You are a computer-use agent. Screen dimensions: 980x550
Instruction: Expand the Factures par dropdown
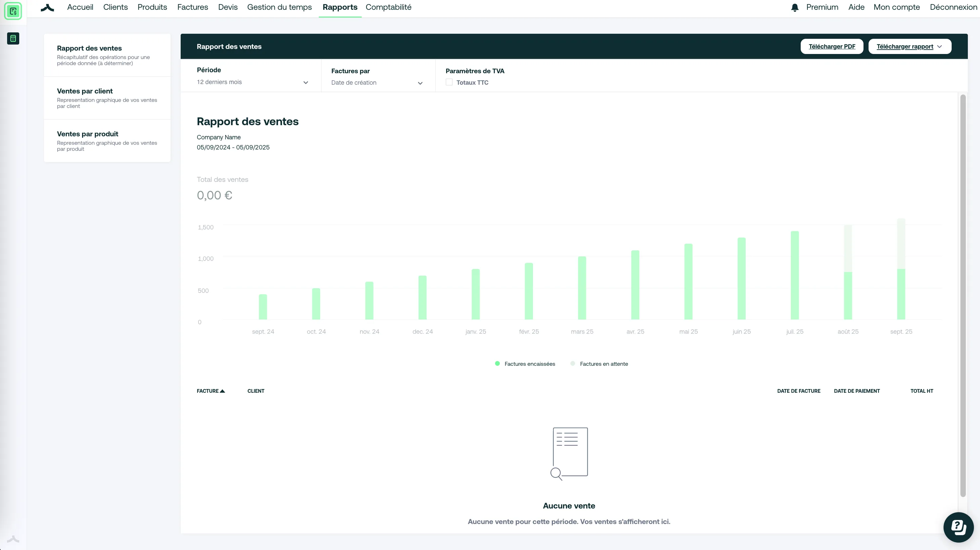(377, 83)
